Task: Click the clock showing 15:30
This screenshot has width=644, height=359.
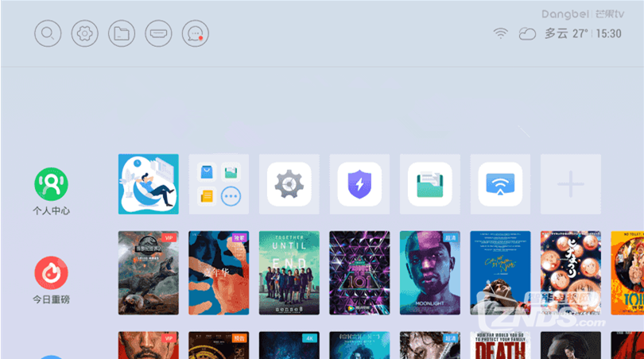Action: coord(609,33)
